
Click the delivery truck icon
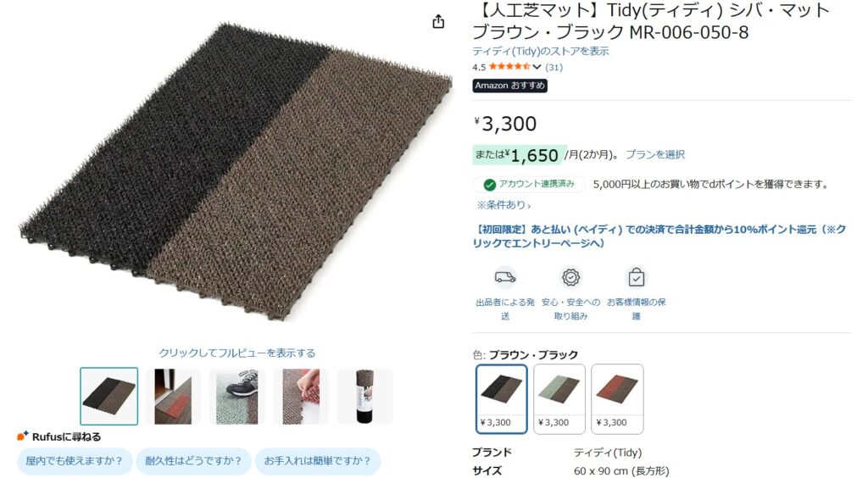(x=505, y=277)
